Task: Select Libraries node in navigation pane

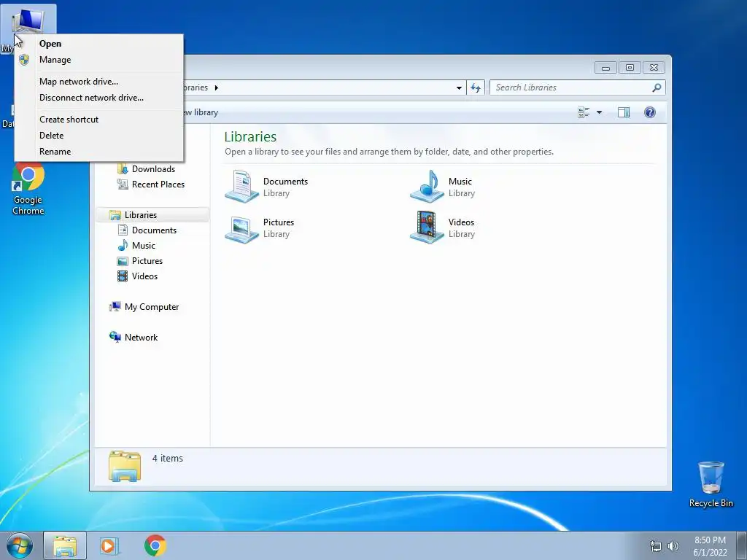Action: (152, 215)
